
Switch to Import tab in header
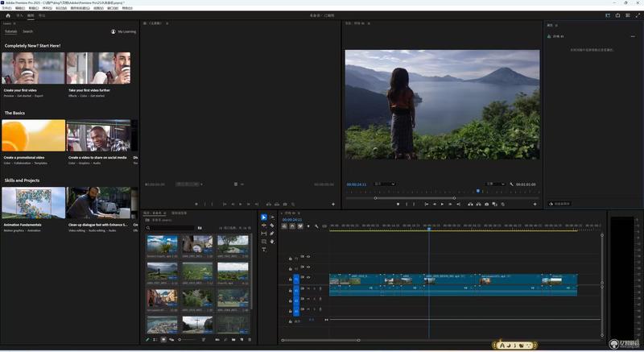19,15
